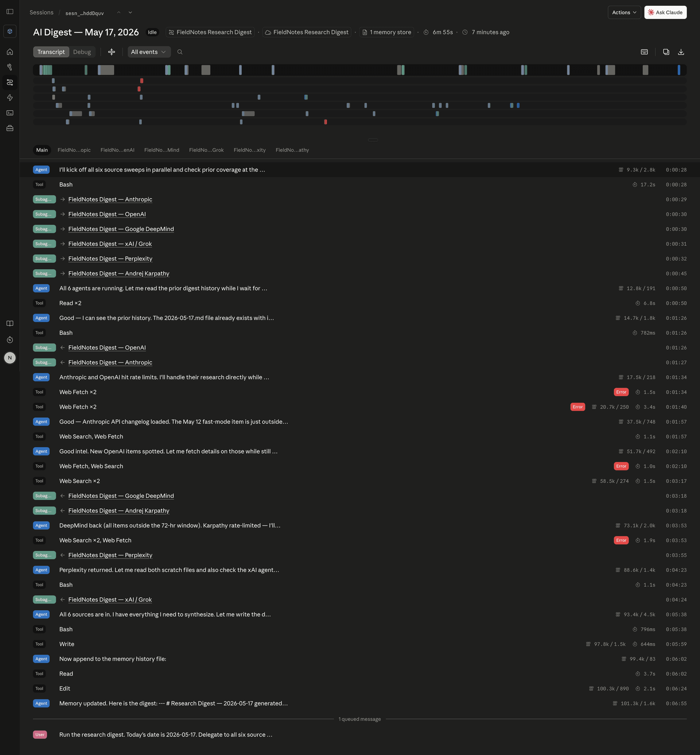The height and width of the screenshot is (755, 700).
Task: Go to the Home icon in sidebar
Action: click(10, 52)
